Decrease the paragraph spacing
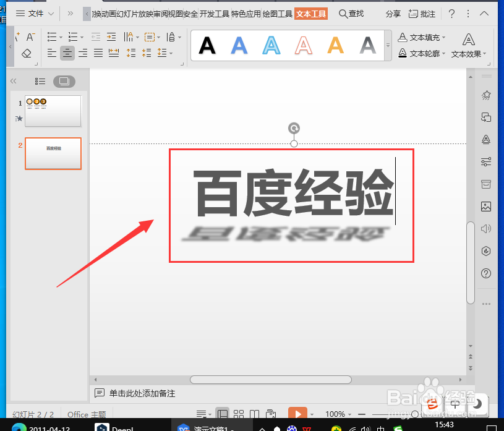The height and width of the screenshot is (431, 504). click(x=147, y=53)
